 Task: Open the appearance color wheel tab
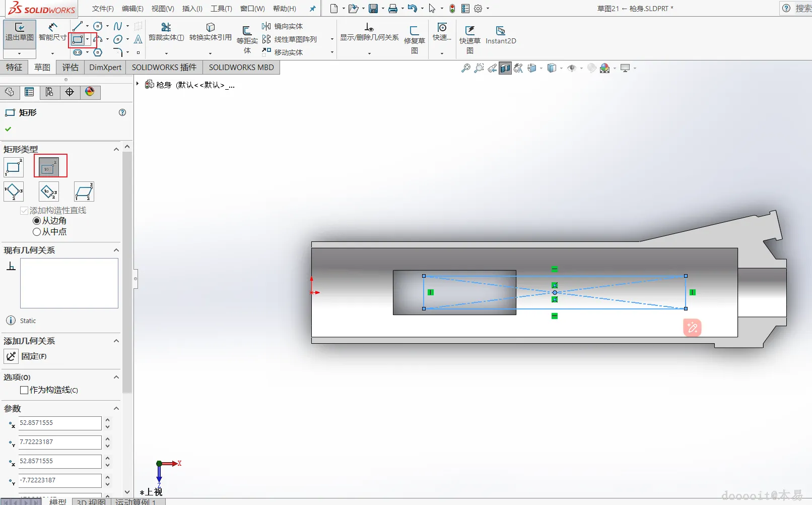click(x=90, y=92)
